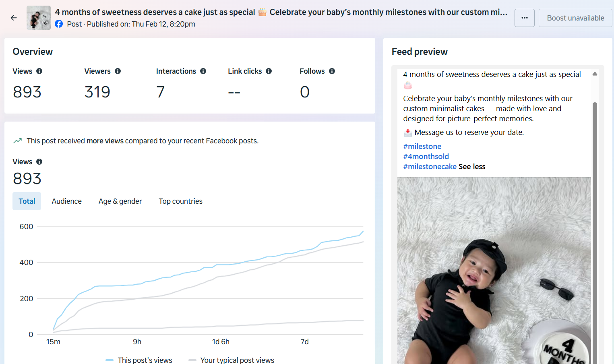The height and width of the screenshot is (364, 614).
Task: Click the 893 value above the chart tabs
Action: 27,179
